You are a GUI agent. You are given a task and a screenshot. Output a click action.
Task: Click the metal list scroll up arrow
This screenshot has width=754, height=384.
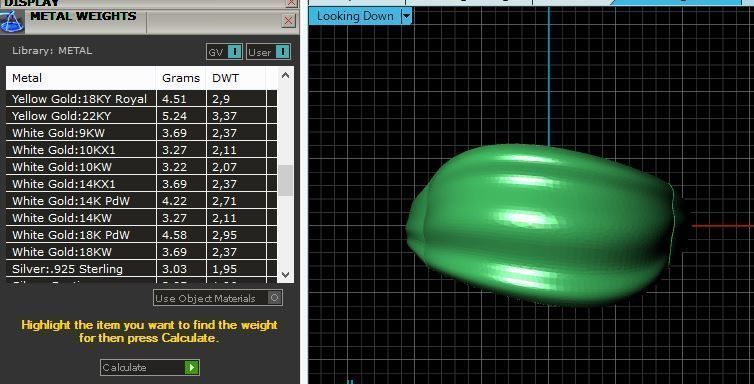click(285, 75)
